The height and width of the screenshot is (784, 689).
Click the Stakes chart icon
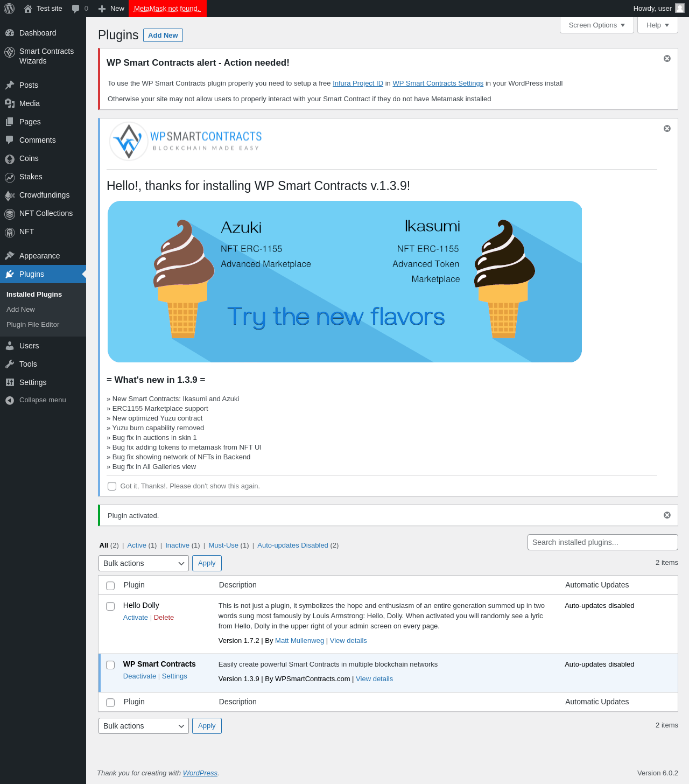[10, 177]
